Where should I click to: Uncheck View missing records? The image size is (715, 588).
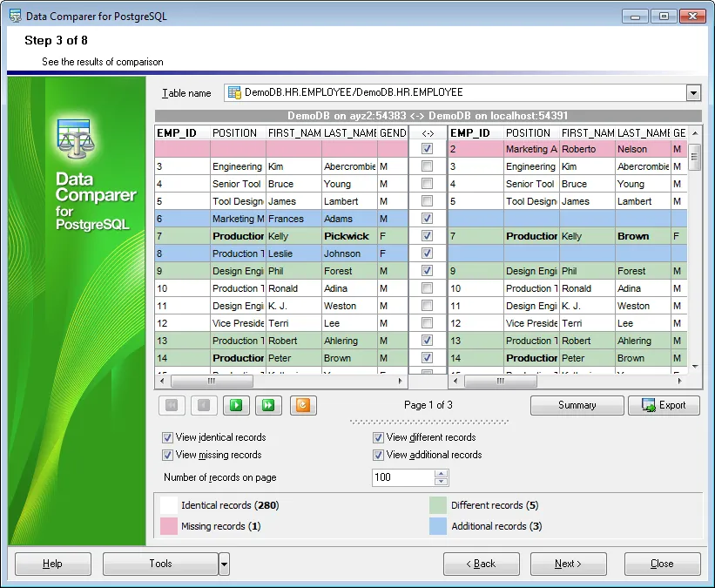[166, 455]
